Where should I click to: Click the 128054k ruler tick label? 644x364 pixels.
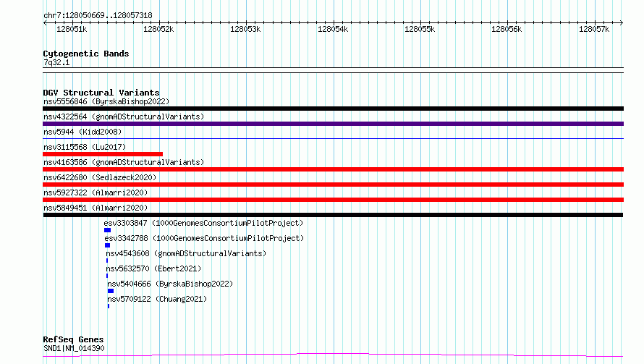[x=333, y=29]
